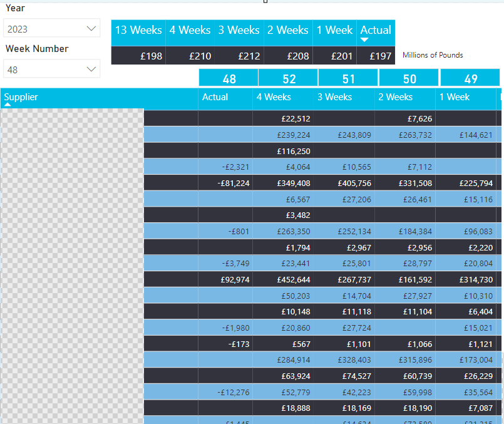Image resolution: width=504 pixels, height=424 pixels.
Task: Select cell £50,203
Action: click(296, 296)
